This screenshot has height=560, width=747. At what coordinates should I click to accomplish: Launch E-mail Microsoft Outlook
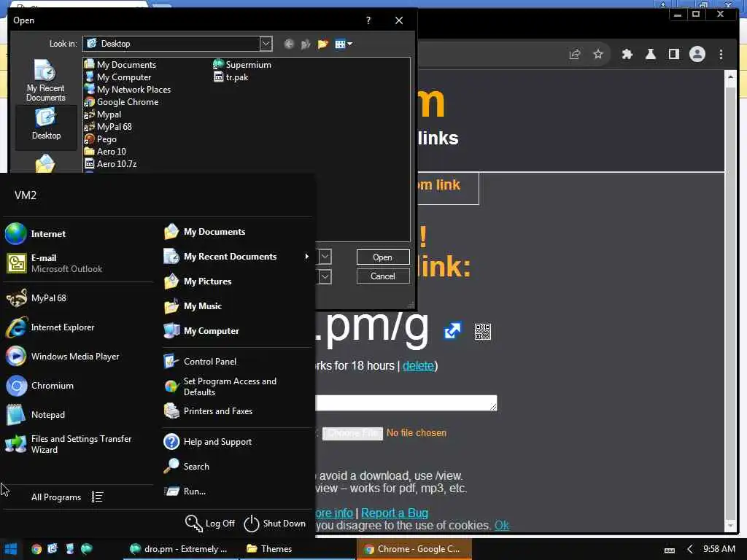(54, 262)
